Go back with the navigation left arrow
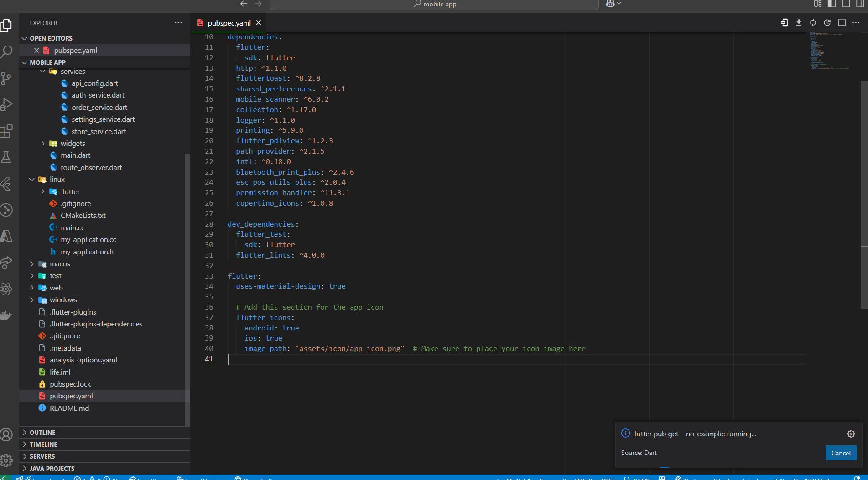Viewport: 868px width, 480px height. coord(244,4)
